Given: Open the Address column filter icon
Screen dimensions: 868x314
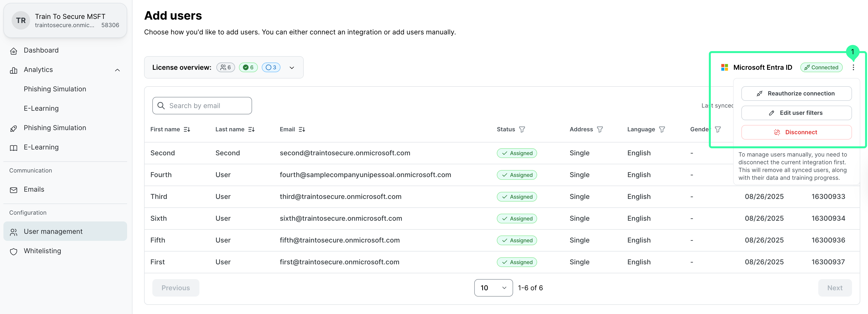Looking at the screenshot, I should 600,129.
